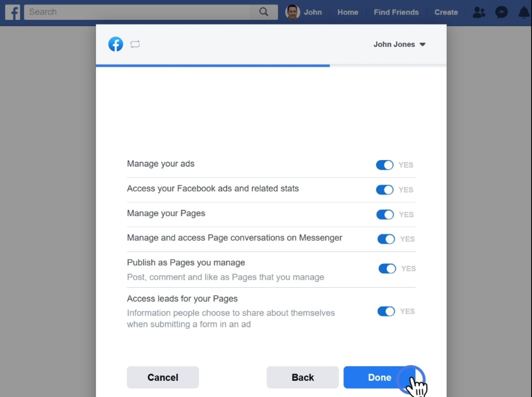The height and width of the screenshot is (397, 532).
Task: Click into the Search input field
Action: point(137,12)
